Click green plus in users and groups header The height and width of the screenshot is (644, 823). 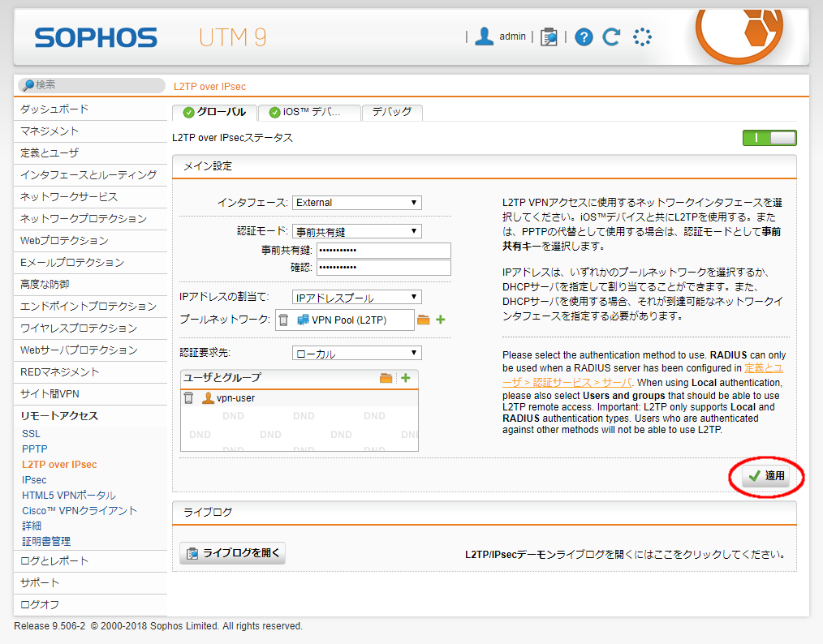click(406, 378)
